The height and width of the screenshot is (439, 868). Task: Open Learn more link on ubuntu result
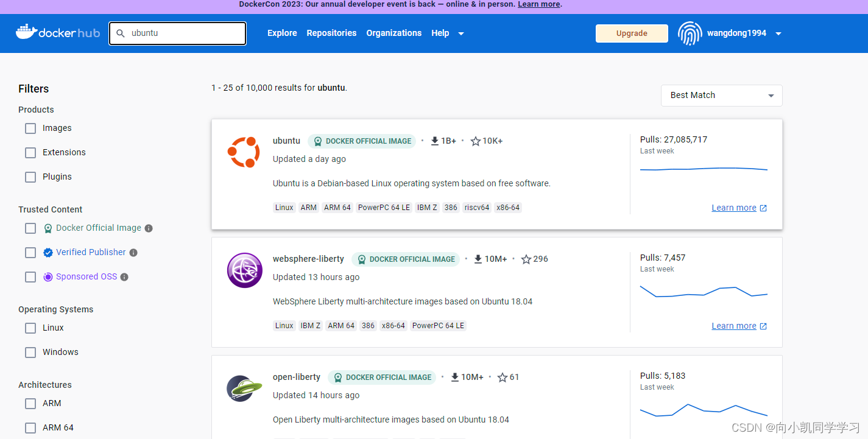[x=734, y=207]
